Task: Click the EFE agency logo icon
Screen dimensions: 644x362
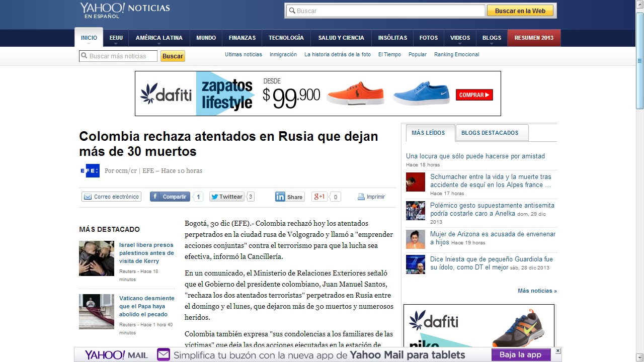Action: (x=90, y=171)
